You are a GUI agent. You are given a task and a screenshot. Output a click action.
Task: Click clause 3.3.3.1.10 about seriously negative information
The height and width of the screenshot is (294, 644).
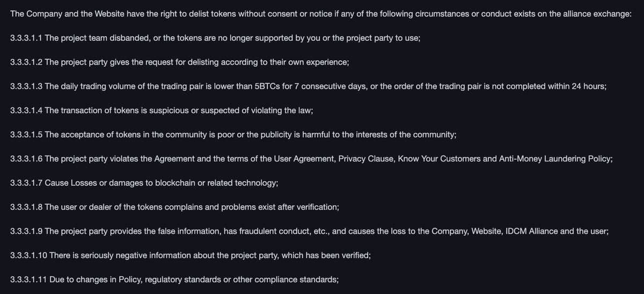click(x=191, y=255)
